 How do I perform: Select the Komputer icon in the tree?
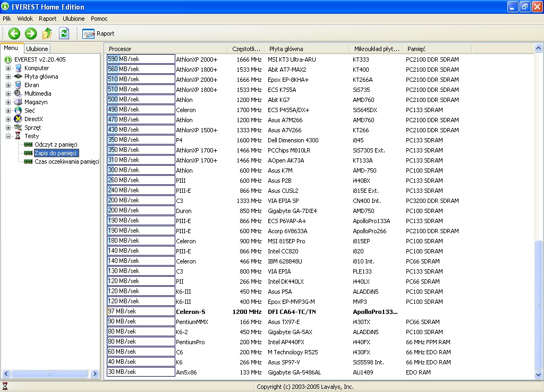tap(19, 68)
